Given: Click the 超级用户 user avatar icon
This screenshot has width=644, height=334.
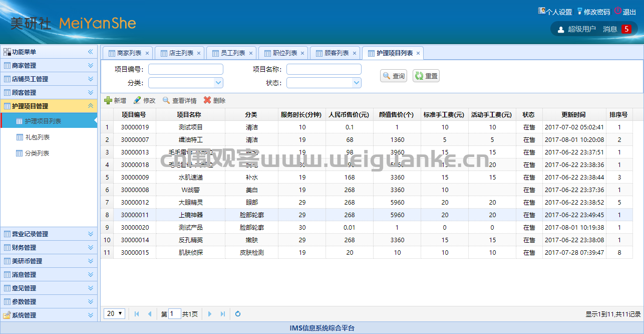Looking at the screenshot, I should point(561,29).
